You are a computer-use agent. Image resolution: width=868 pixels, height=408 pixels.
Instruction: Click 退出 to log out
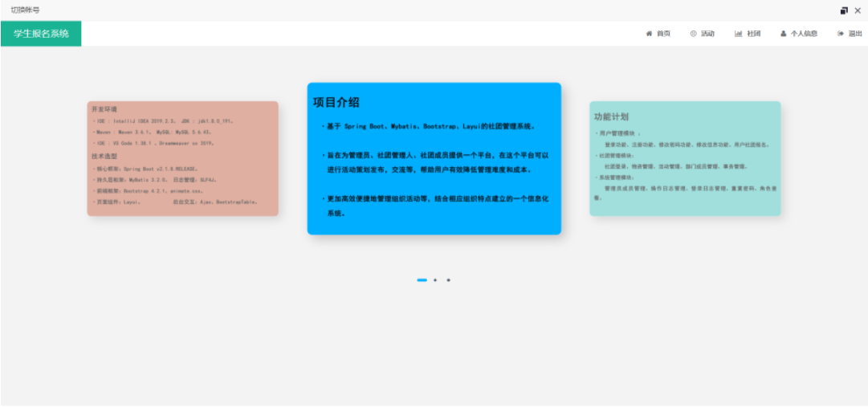[850, 34]
